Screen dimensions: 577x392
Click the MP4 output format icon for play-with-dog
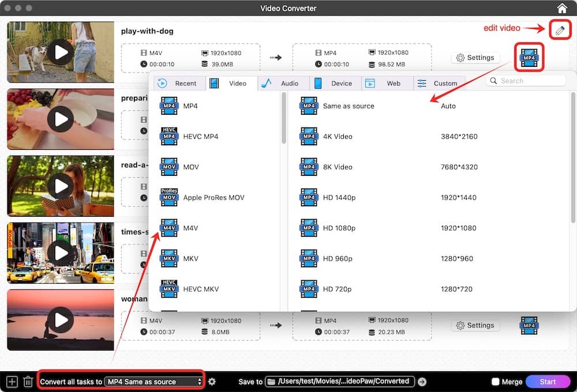(x=529, y=57)
